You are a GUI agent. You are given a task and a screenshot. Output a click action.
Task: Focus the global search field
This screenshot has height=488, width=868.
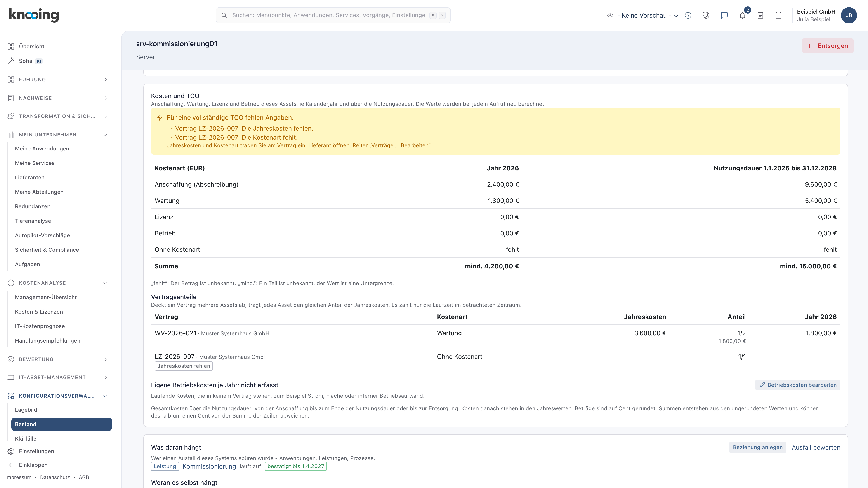click(333, 16)
